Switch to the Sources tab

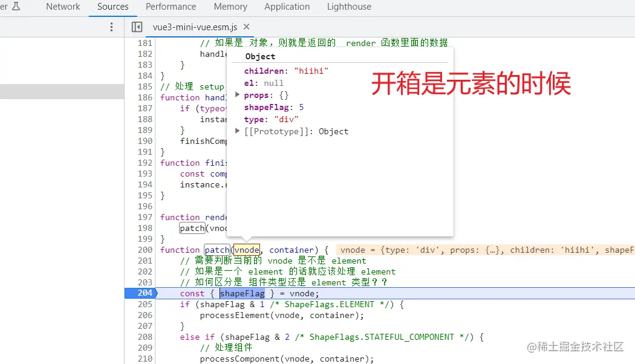(x=112, y=7)
